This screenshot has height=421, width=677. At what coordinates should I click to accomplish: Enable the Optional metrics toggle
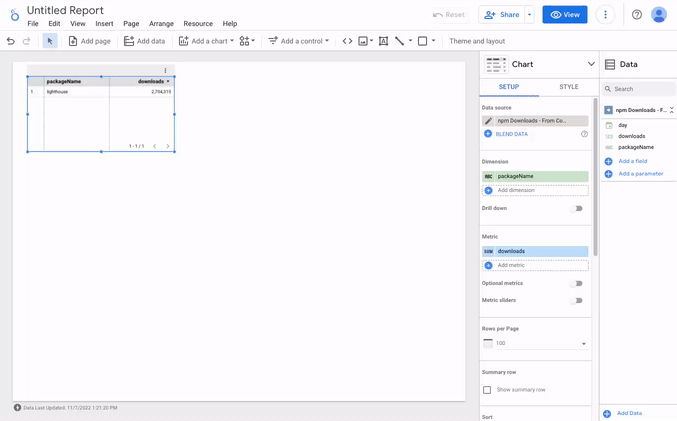click(x=576, y=284)
